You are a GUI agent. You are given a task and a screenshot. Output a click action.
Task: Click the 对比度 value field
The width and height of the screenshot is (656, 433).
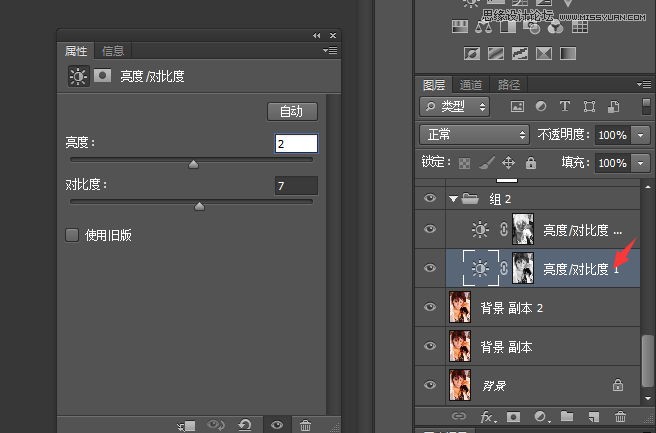click(x=296, y=185)
